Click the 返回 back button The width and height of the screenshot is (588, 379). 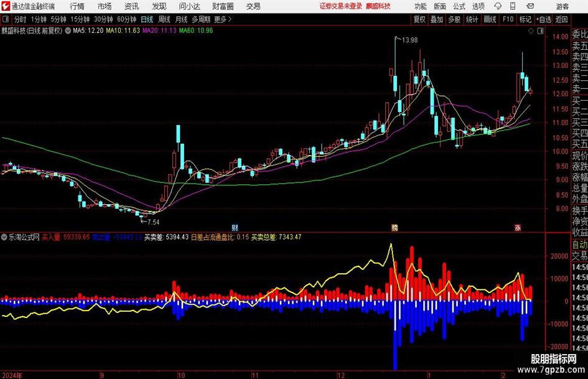(561, 19)
